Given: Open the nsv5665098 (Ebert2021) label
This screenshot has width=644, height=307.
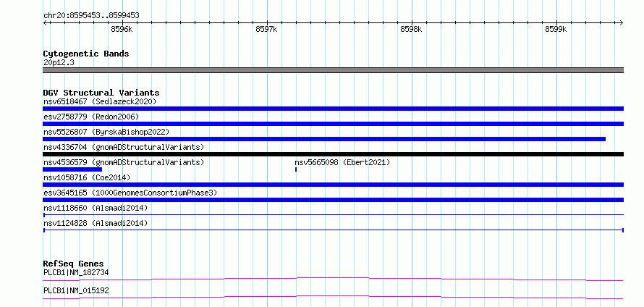Looking at the screenshot, I should tap(342, 162).
